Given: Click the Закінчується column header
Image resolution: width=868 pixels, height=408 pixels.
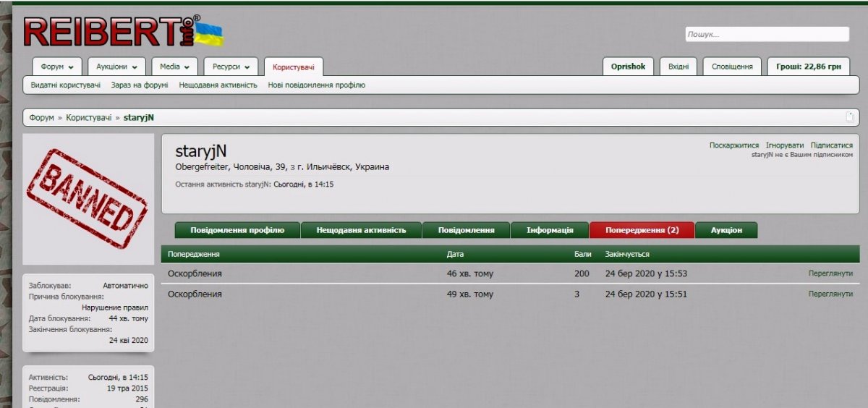Looking at the screenshot, I should coord(627,255).
